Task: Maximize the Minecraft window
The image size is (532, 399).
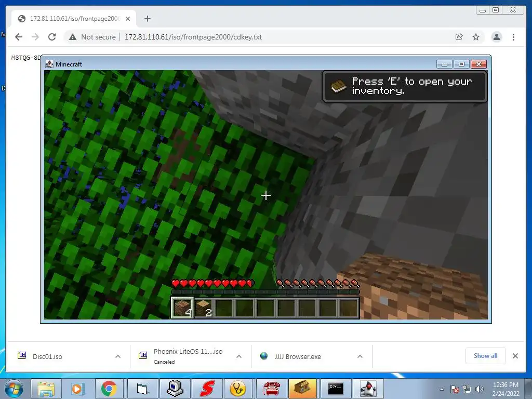Action: pyautogui.click(x=461, y=64)
